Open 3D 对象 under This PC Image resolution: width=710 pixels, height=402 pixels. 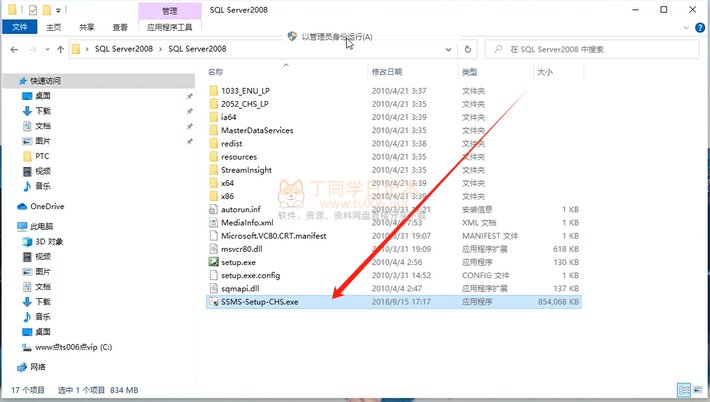tap(49, 242)
